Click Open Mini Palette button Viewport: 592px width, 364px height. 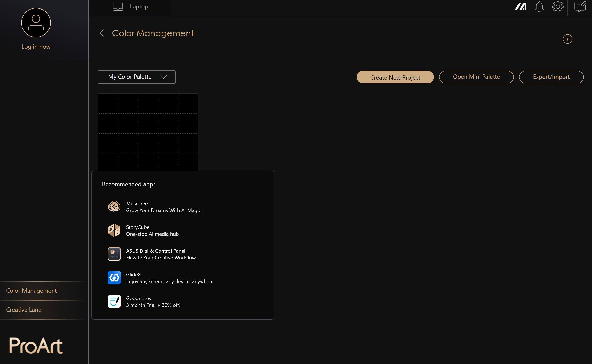pyautogui.click(x=476, y=77)
